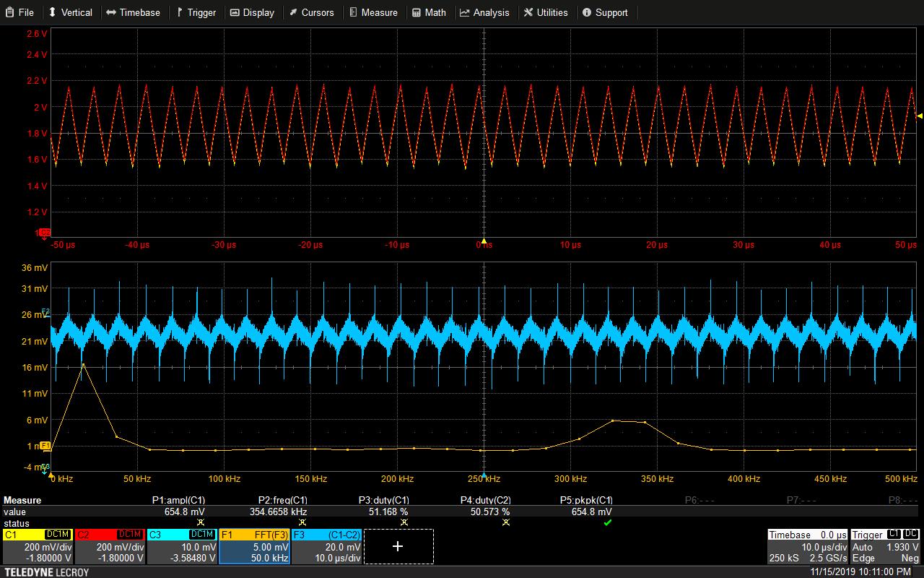Click the 500 kHz frequency axis label

[900, 478]
